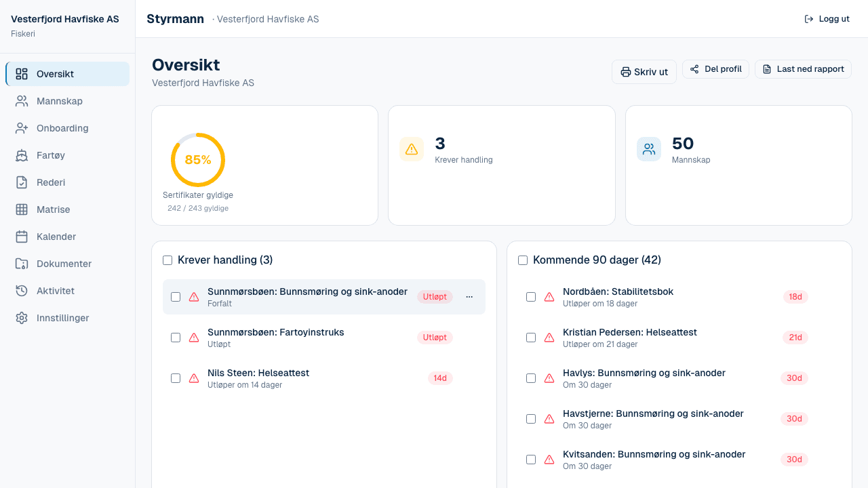Click the Fartøy ship icon
The image size is (868, 488).
coord(22,155)
